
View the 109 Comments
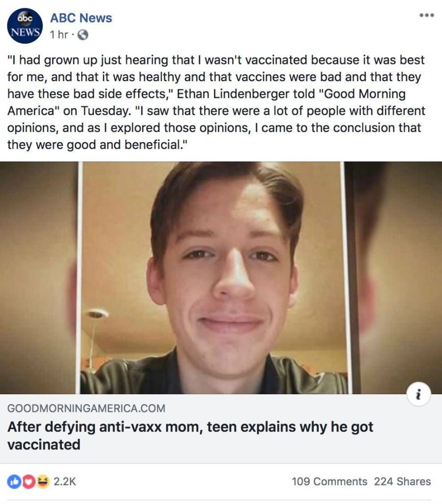[329, 481]
